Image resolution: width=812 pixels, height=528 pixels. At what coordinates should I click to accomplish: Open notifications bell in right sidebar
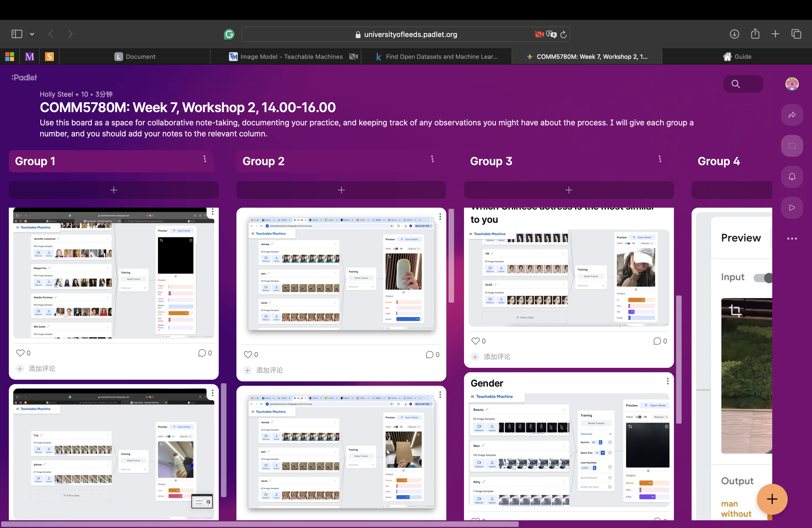pos(792,177)
